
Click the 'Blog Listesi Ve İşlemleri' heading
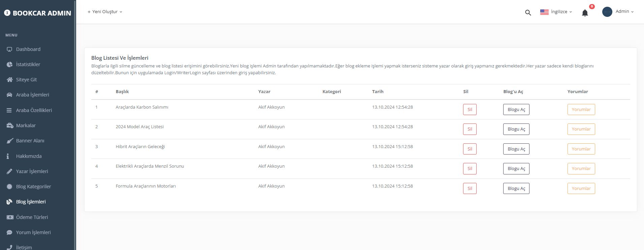tap(120, 58)
